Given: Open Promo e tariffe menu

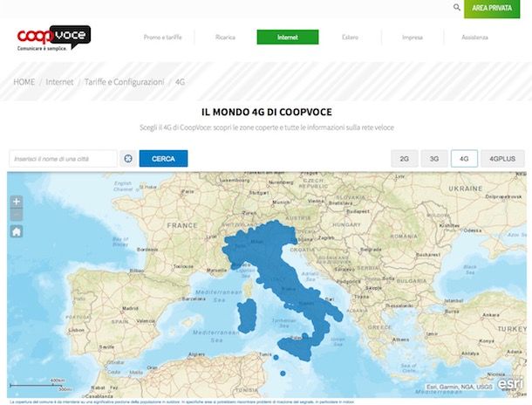Looking at the screenshot, I should (163, 38).
